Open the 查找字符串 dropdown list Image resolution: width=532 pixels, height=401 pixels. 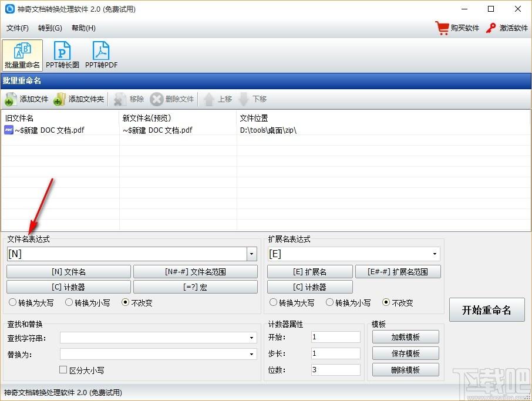[x=252, y=338]
